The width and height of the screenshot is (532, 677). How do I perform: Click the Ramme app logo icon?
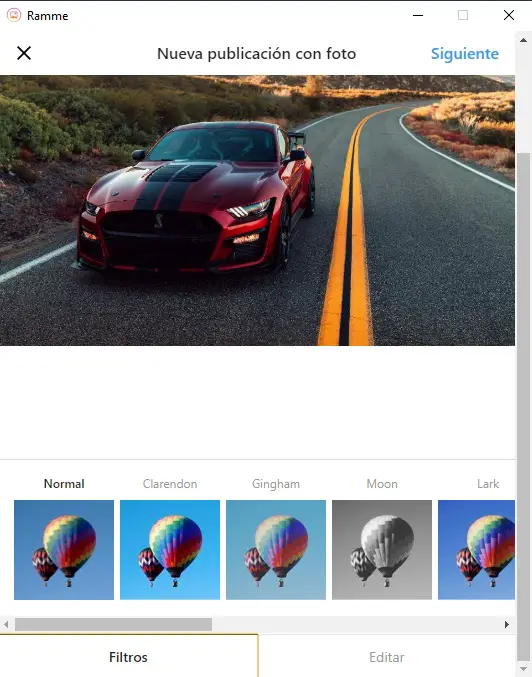[14, 15]
